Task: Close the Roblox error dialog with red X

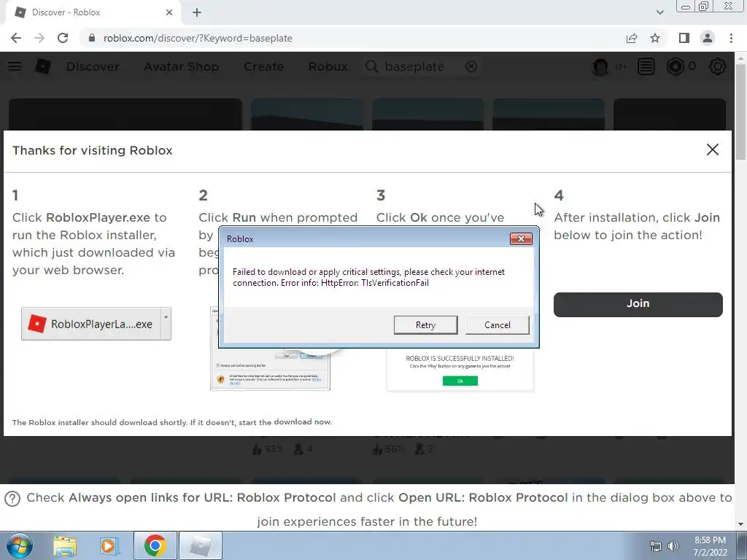Action: (521, 238)
